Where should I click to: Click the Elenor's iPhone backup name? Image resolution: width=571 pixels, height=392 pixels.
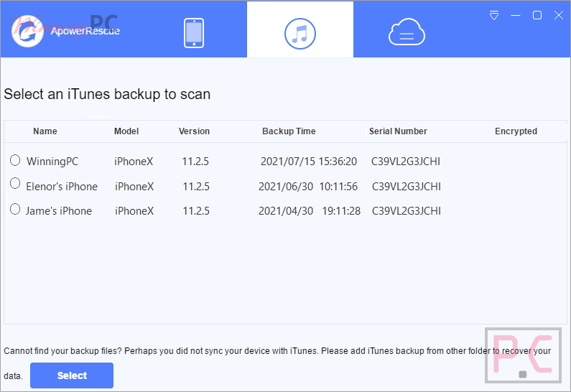pyautogui.click(x=62, y=187)
